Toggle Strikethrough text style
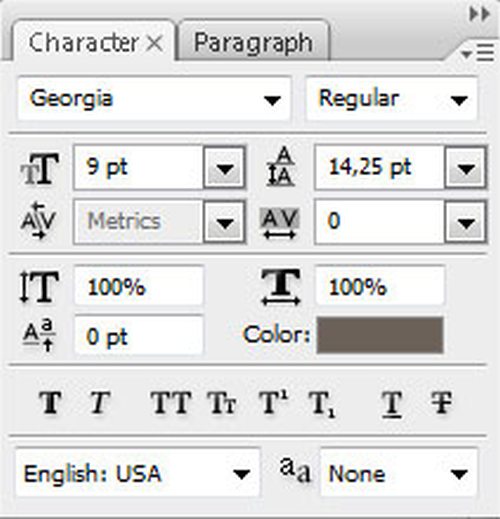The width and height of the screenshot is (500, 519). (441, 403)
